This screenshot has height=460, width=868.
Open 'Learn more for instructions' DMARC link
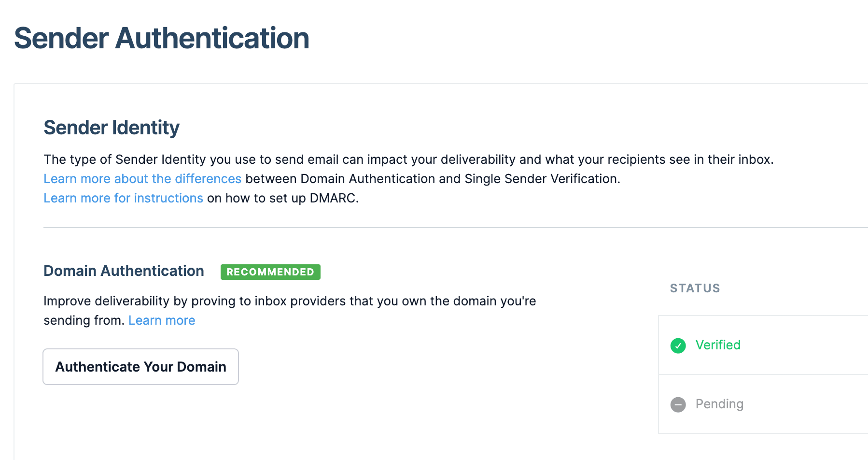point(123,198)
